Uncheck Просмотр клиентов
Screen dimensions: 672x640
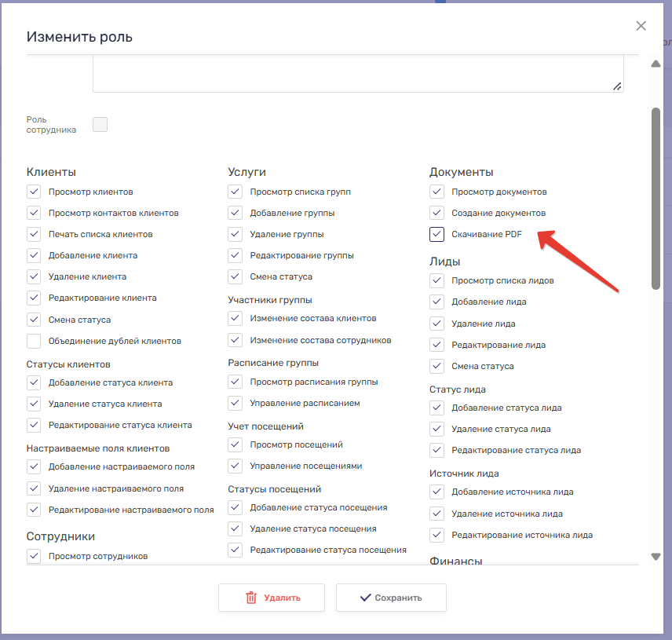[x=34, y=192]
